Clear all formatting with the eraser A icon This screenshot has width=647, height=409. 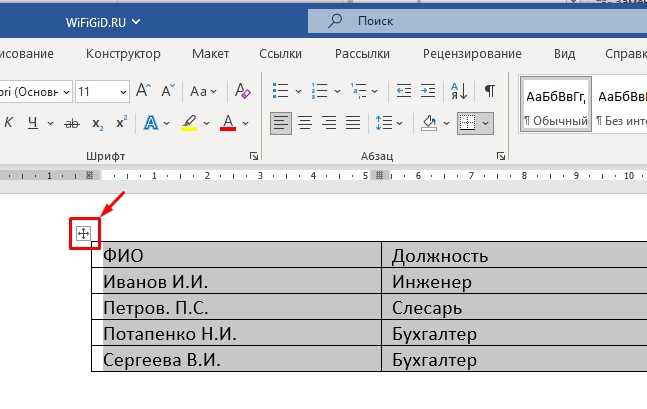tap(242, 90)
